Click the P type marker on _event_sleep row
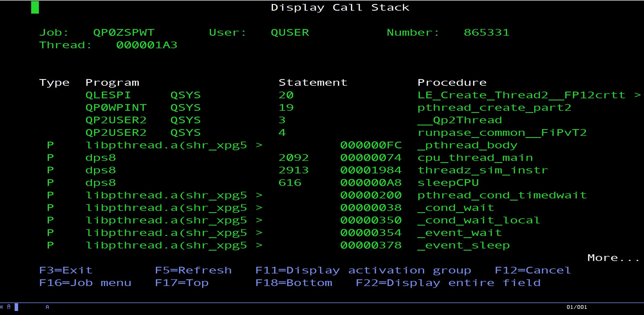Viewport: 644px width, 315px height. click(50, 245)
